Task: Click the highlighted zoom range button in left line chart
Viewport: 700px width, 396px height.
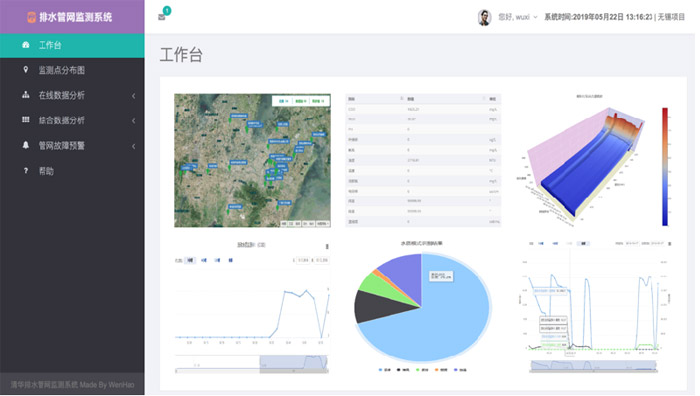Action: click(x=190, y=260)
